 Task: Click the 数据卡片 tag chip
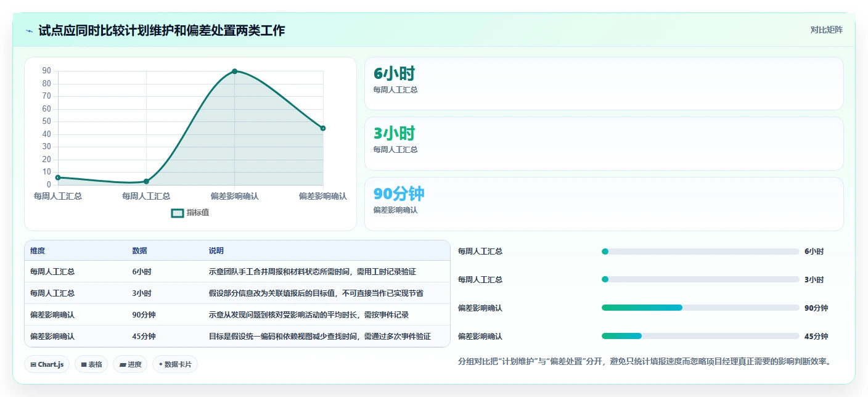[x=175, y=364]
